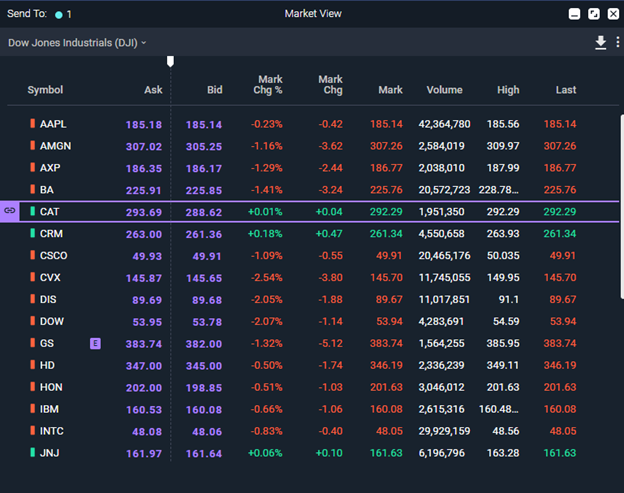Screen dimensions: 624x493
Task: Click DOW mark change percent -2.07%
Action: pos(266,321)
